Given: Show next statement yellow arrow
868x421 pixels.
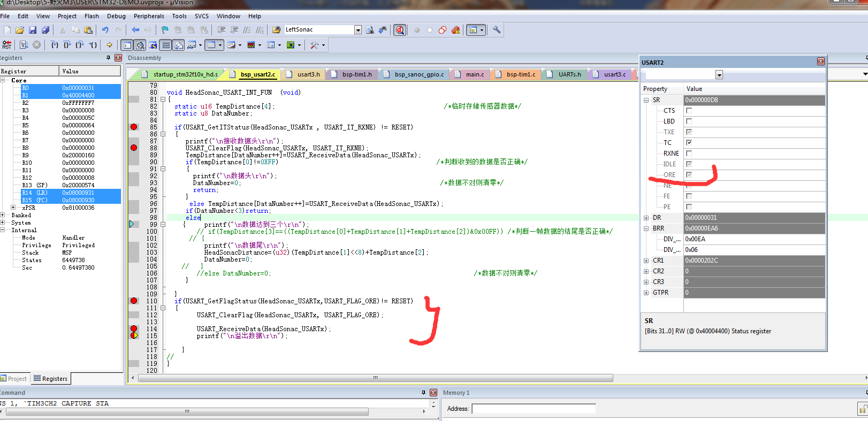Looking at the screenshot, I should click(110, 45).
